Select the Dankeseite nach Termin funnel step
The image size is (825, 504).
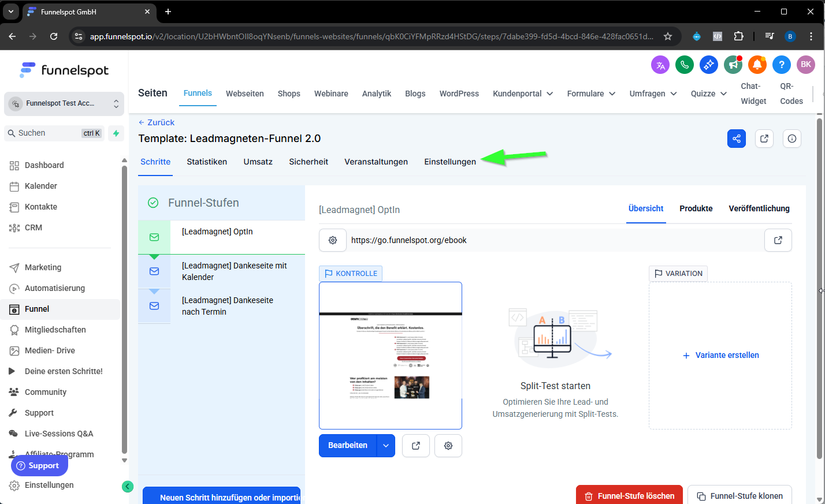point(221,306)
